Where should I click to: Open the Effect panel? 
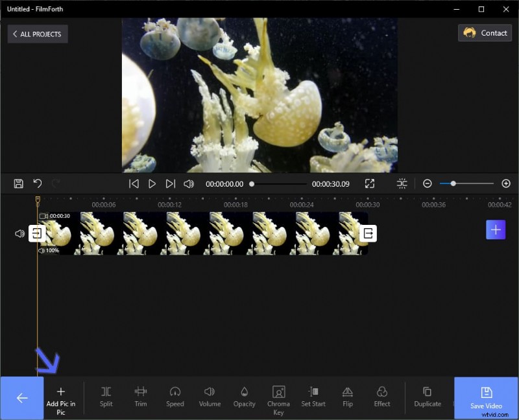[382, 397]
